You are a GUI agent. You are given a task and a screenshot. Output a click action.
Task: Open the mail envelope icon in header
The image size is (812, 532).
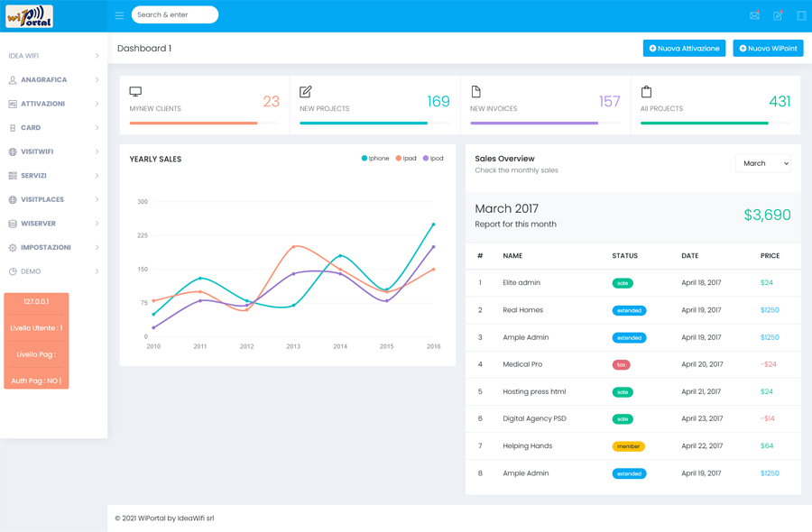(754, 15)
